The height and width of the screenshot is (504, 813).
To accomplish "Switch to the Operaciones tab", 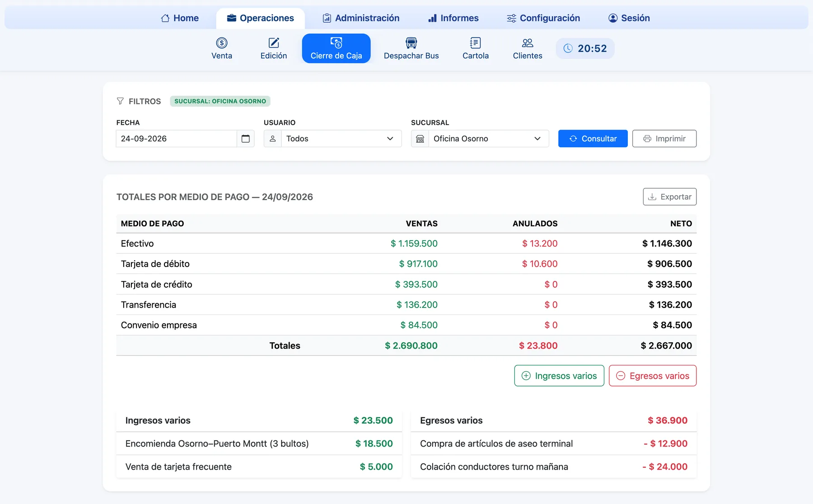I will (x=261, y=18).
